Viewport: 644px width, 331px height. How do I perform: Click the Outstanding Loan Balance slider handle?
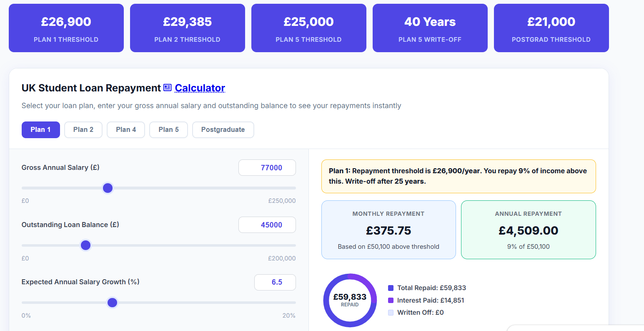[85, 245]
